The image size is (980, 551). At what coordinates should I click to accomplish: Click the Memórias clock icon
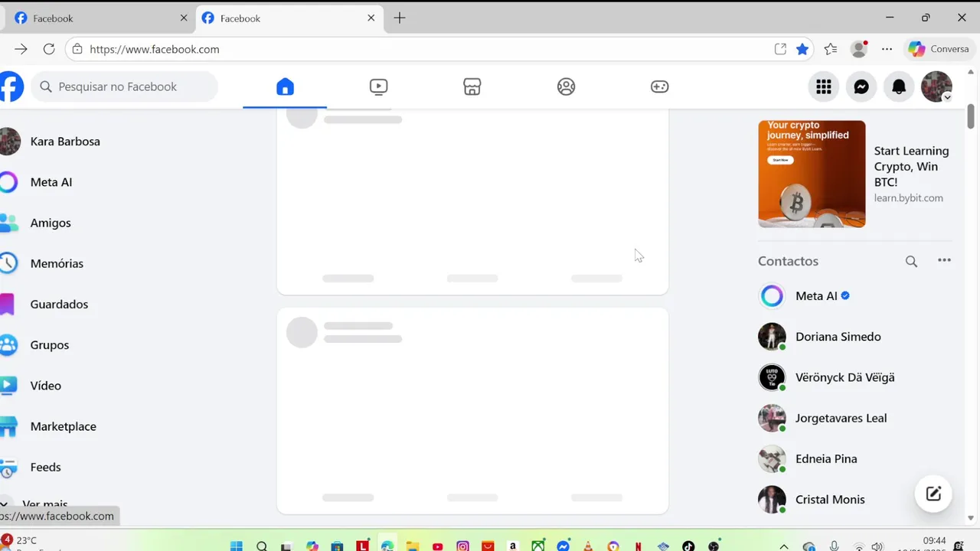point(8,263)
